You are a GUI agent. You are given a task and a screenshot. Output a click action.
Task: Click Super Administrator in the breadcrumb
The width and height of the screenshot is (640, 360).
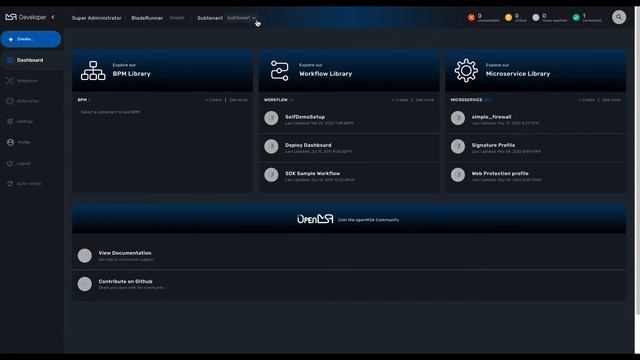(97, 18)
